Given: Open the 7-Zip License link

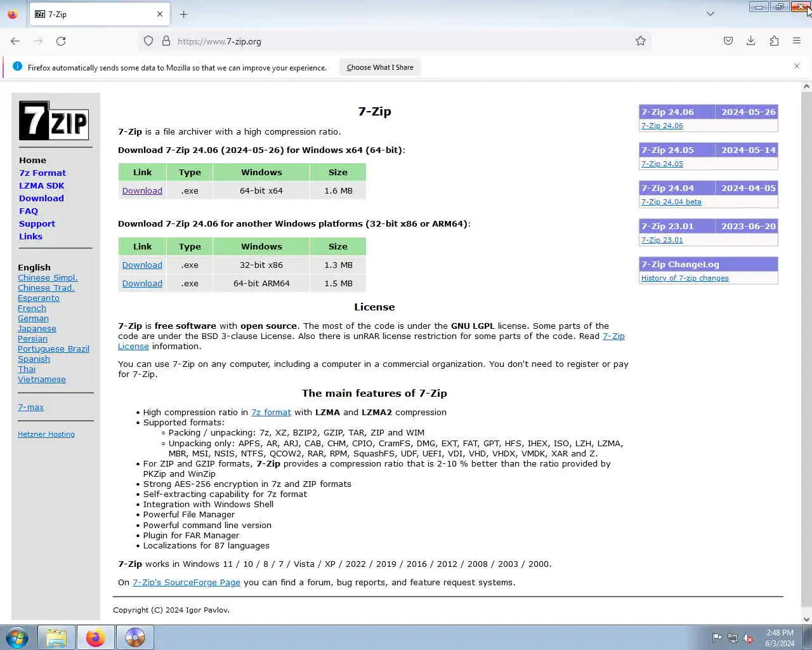Looking at the screenshot, I should 613,336.
